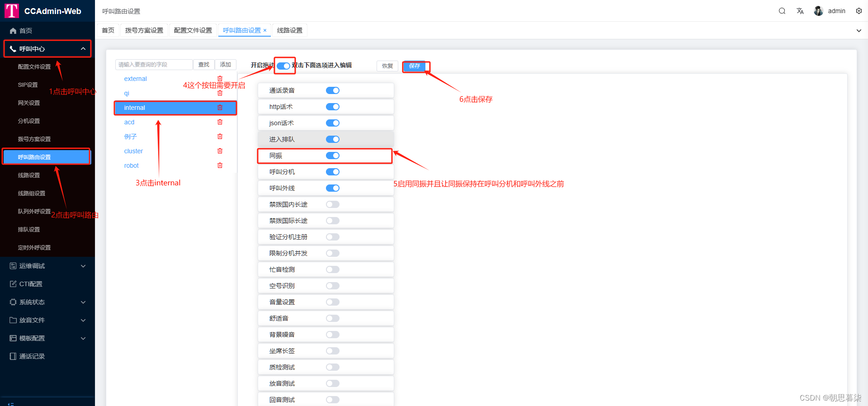Click the phone icon of 呼叫中心 menu
The image size is (868, 406).
point(13,49)
